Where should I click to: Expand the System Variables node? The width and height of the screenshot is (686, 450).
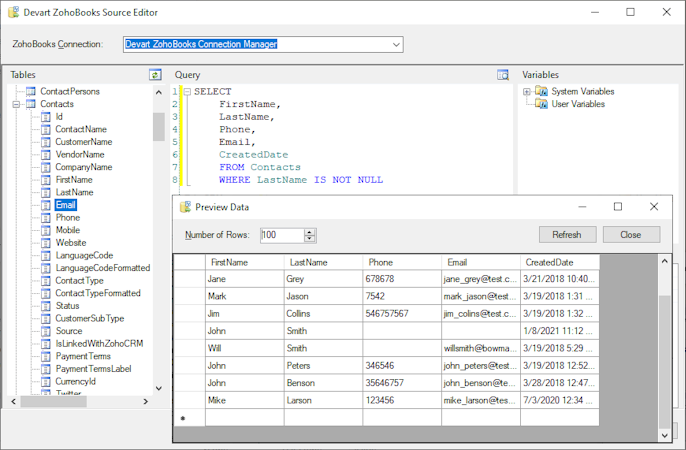pyautogui.click(x=527, y=92)
